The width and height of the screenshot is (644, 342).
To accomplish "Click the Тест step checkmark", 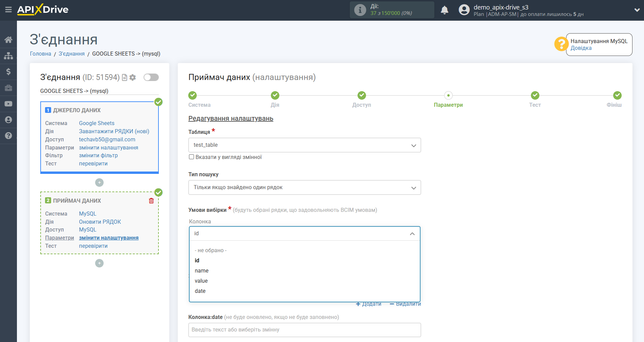I will pos(535,95).
